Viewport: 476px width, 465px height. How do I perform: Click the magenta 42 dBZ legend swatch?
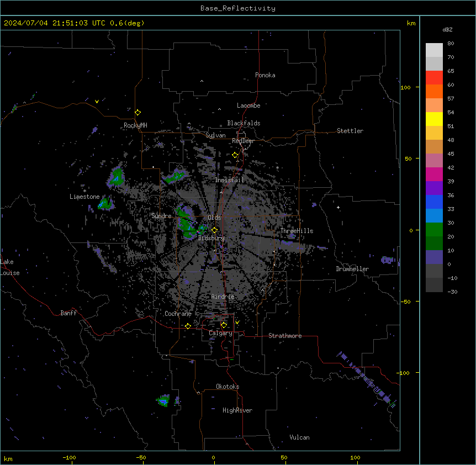point(434,174)
